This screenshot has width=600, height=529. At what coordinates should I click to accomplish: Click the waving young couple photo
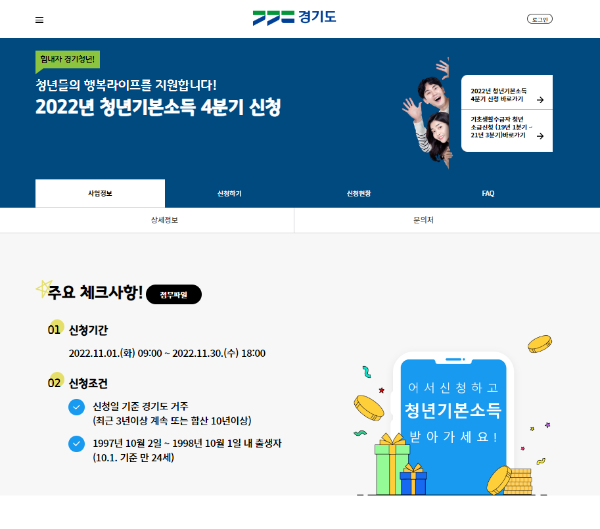tap(427, 113)
